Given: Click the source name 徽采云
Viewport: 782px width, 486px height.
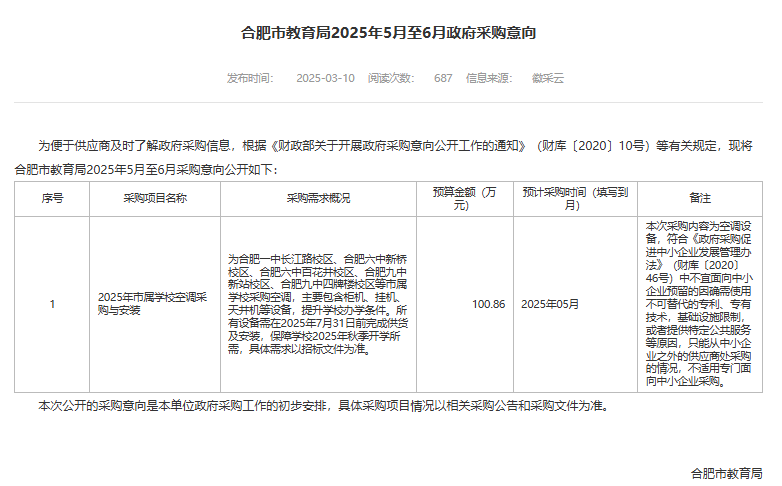Looking at the screenshot, I should 548,78.
